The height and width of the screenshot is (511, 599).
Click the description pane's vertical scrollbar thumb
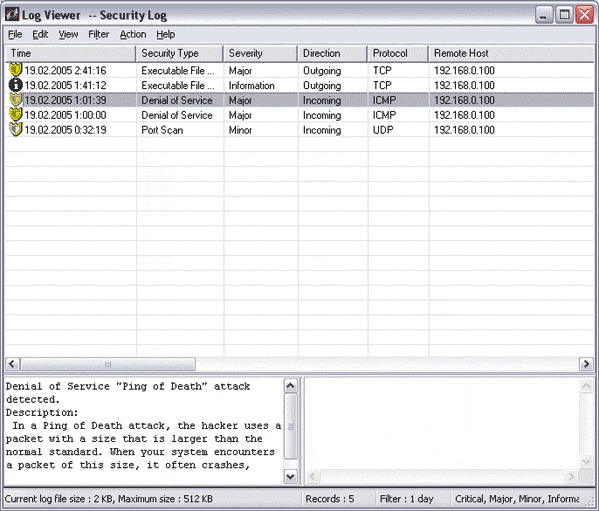click(x=291, y=427)
